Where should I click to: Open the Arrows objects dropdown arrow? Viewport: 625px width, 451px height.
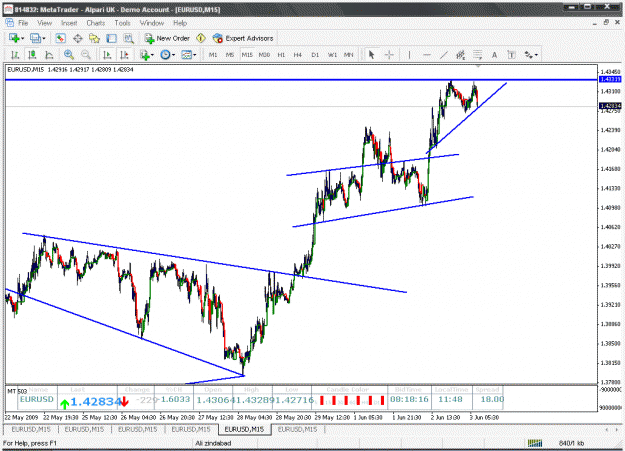pyautogui.click(x=537, y=55)
